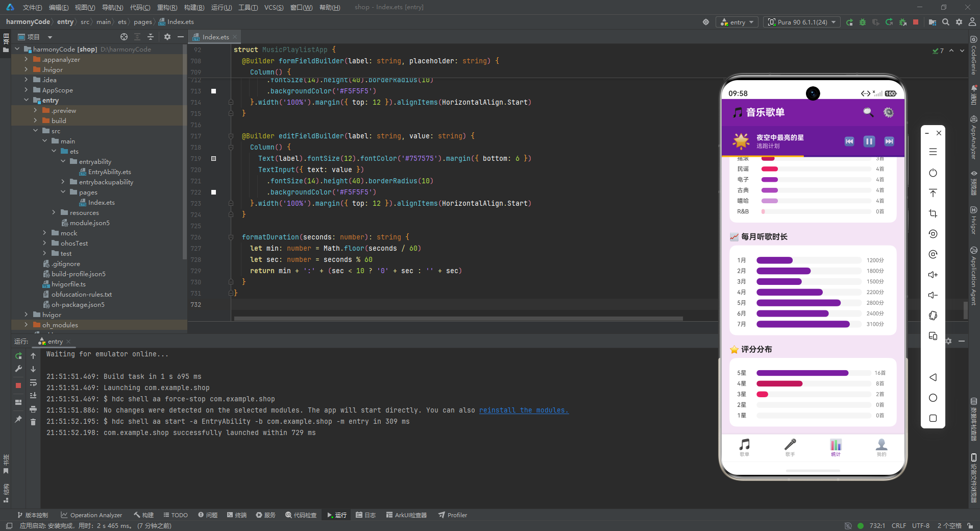The image size is (980, 531).
Task: Open the music app settings gear
Action: click(x=889, y=112)
